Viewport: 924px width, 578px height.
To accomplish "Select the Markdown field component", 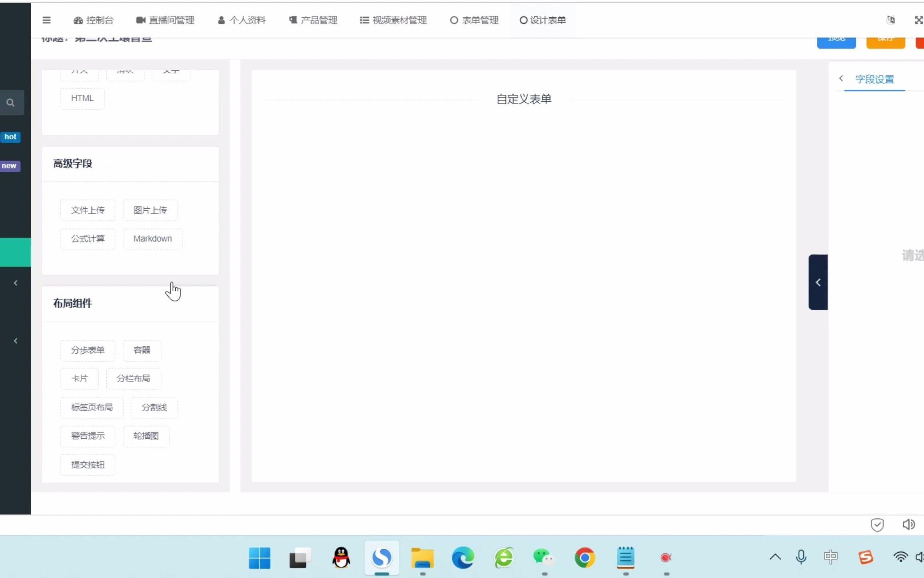I will 152,238.
